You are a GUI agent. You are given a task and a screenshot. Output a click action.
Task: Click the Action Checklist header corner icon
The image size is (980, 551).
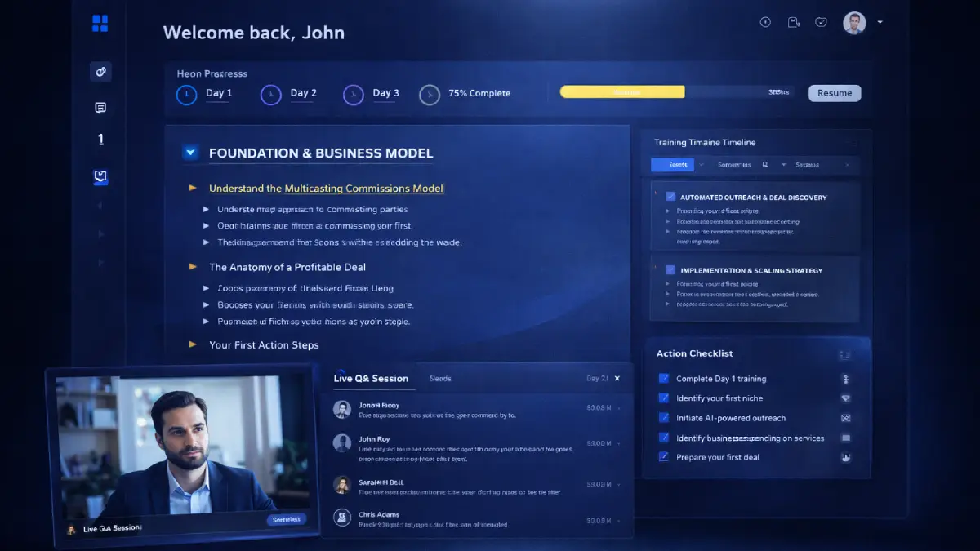845,355
